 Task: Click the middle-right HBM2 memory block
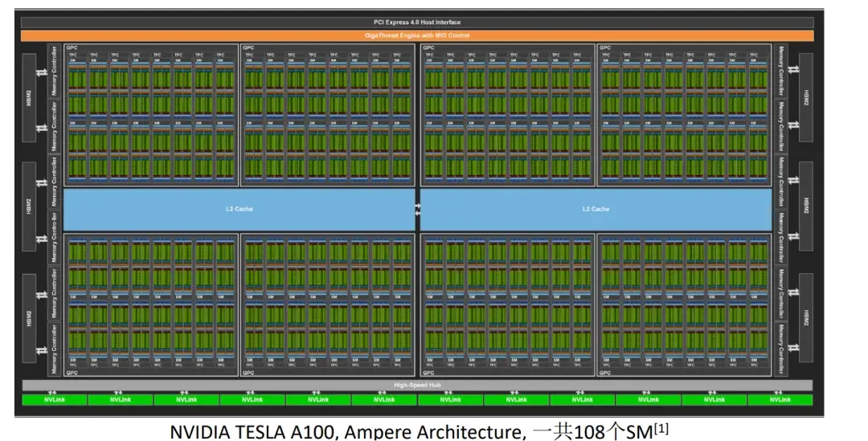[806, 206]
